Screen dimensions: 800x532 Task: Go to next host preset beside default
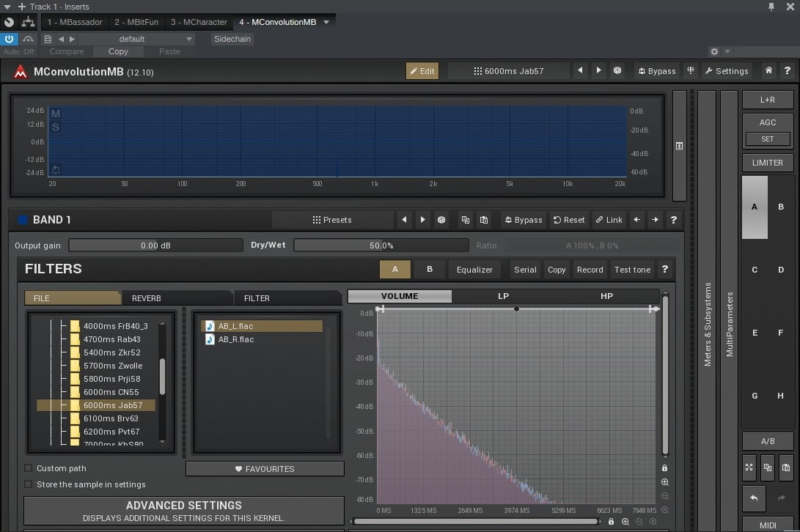(x=72, y=39)
